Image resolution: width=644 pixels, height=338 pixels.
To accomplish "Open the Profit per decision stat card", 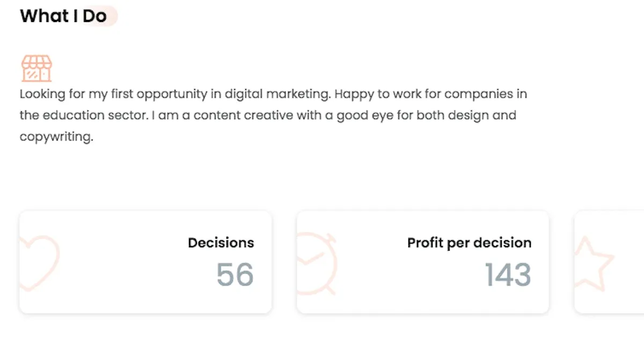I will 422,261.
